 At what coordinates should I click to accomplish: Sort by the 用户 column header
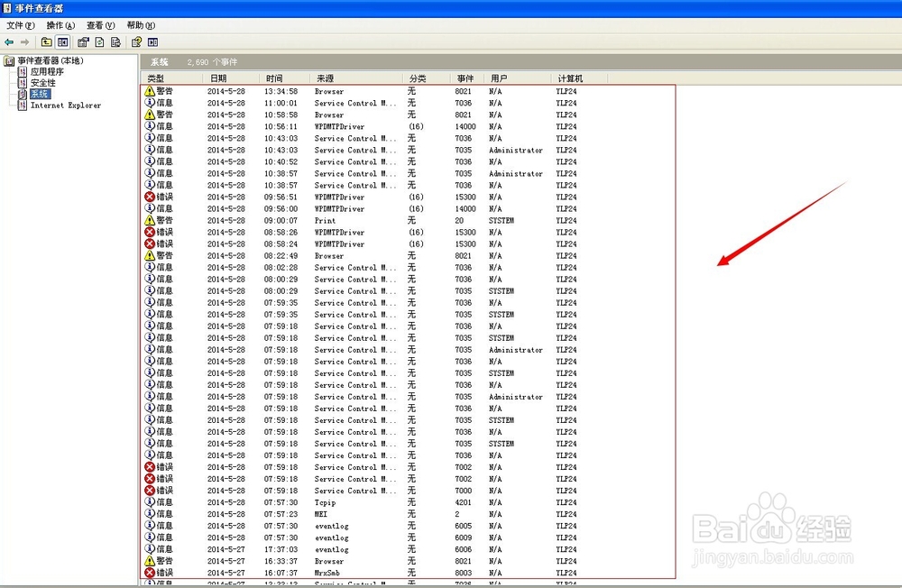pos(517,78)
